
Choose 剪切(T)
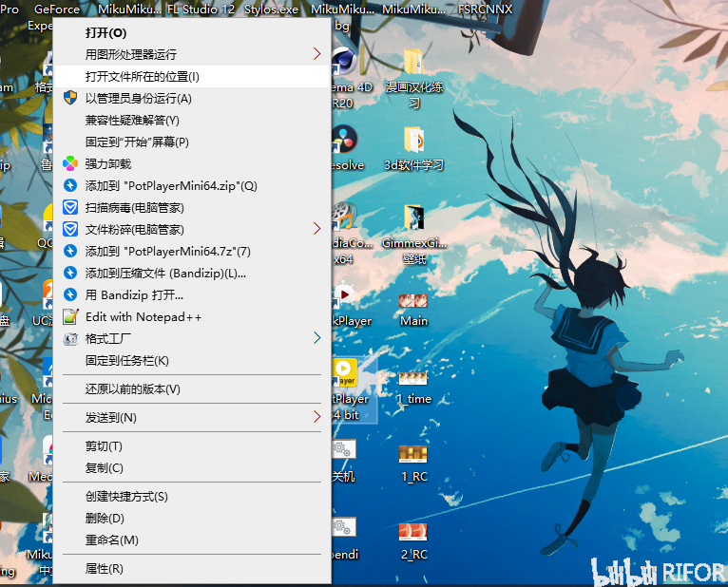tap(191, 446)
